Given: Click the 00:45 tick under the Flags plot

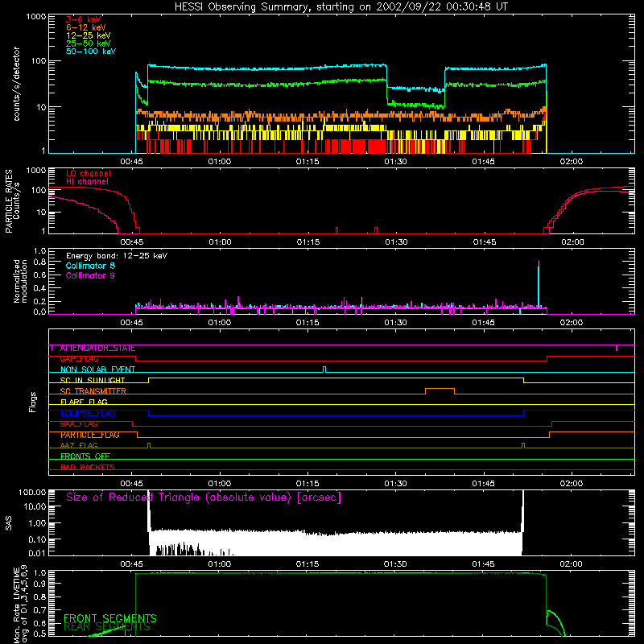Looking at the screenshot, I should click(131, 484).
